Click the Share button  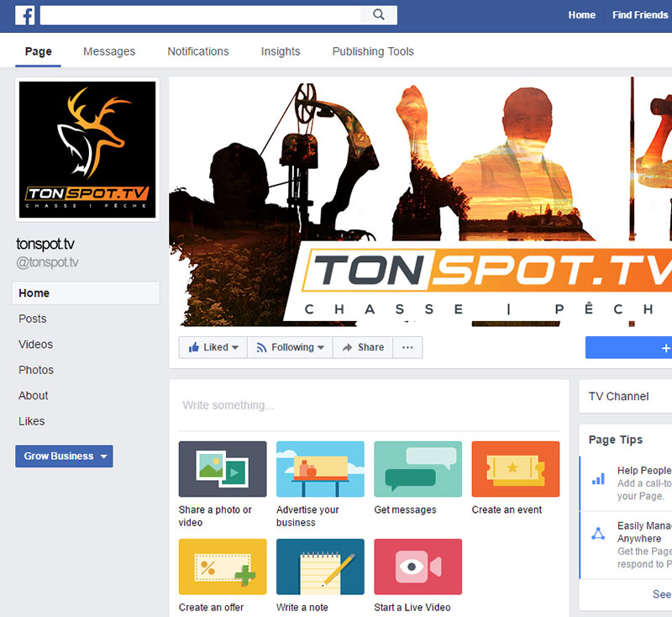point(362,347)
